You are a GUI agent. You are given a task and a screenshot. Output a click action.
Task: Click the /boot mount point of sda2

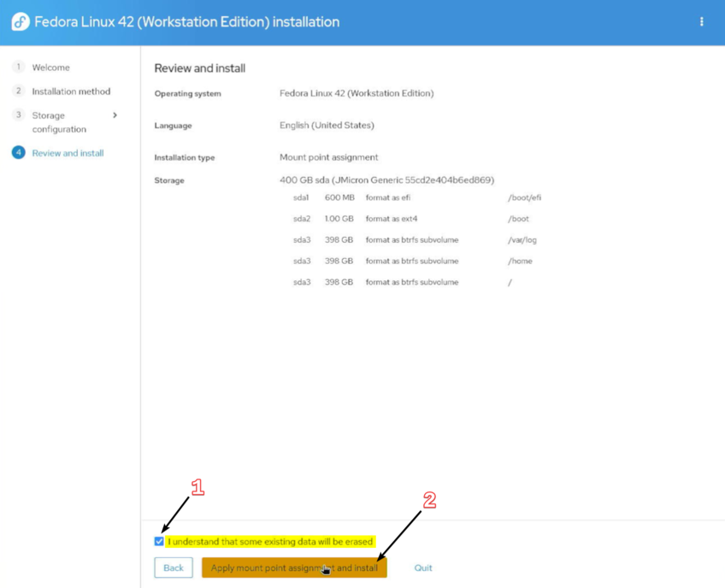click(518, 219)
